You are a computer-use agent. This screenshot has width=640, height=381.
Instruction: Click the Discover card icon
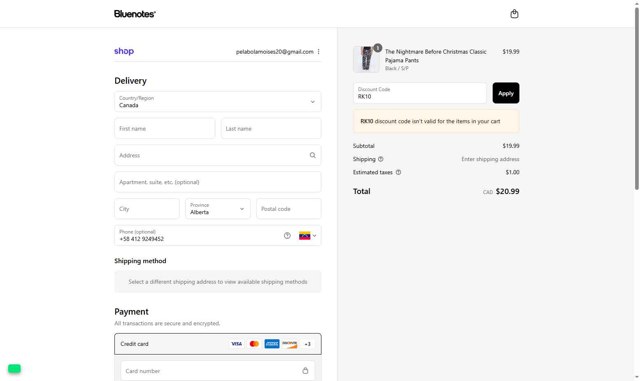(289, 344)
